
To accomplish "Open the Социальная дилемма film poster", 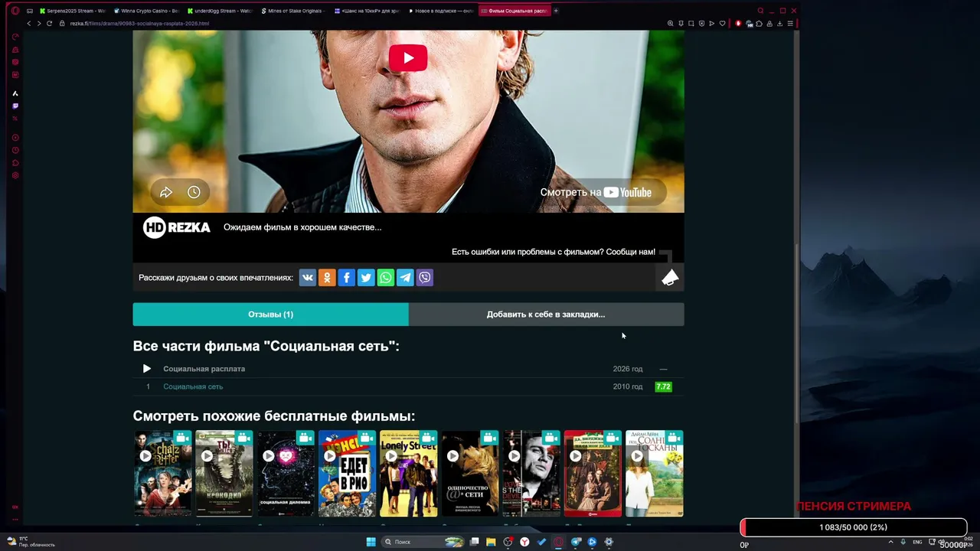I will point(286,474).
